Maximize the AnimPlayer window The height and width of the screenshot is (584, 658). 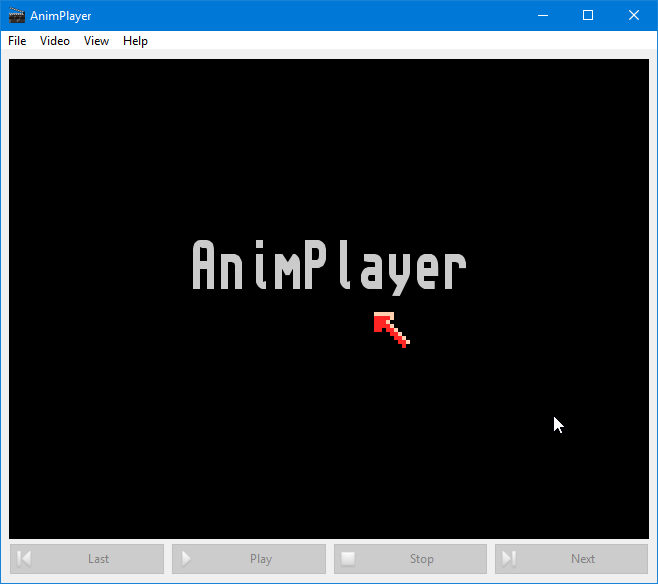588,15
